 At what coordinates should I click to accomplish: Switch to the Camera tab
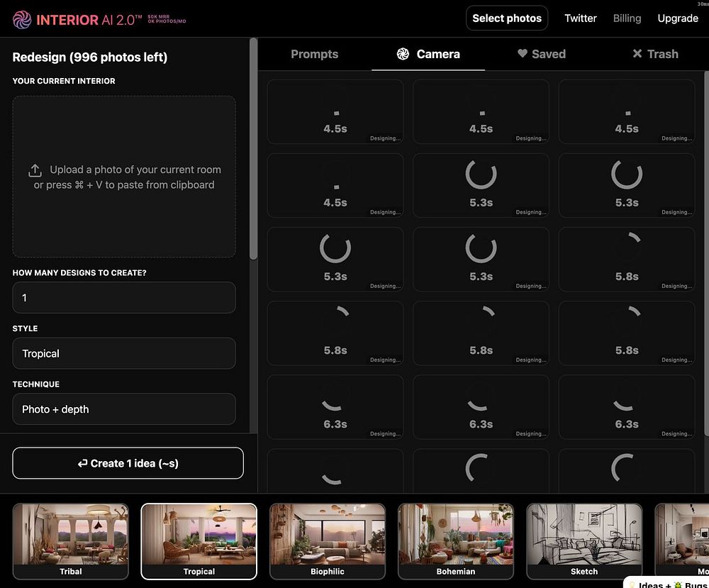(428, 54)
